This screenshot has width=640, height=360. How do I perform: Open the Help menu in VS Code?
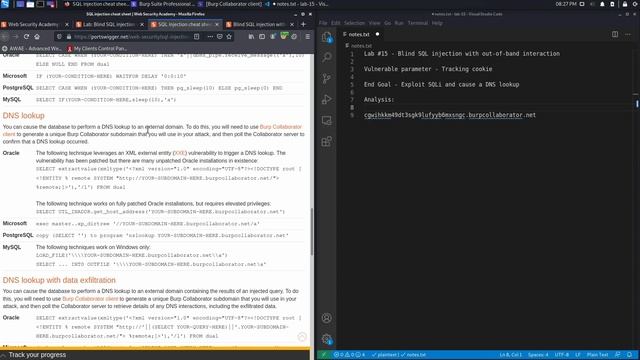(x=437, y=23)
